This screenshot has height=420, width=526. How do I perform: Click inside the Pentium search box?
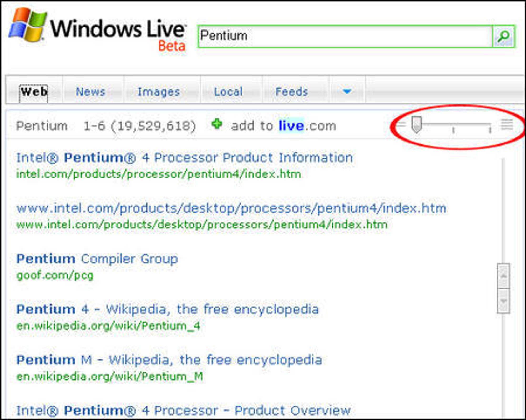[345, 36]
